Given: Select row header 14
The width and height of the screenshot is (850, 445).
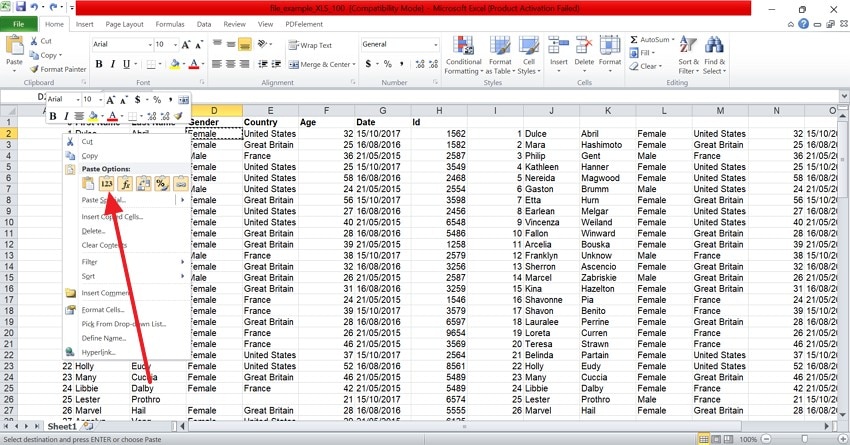Looking at the screenshot, I should (9, 267).
